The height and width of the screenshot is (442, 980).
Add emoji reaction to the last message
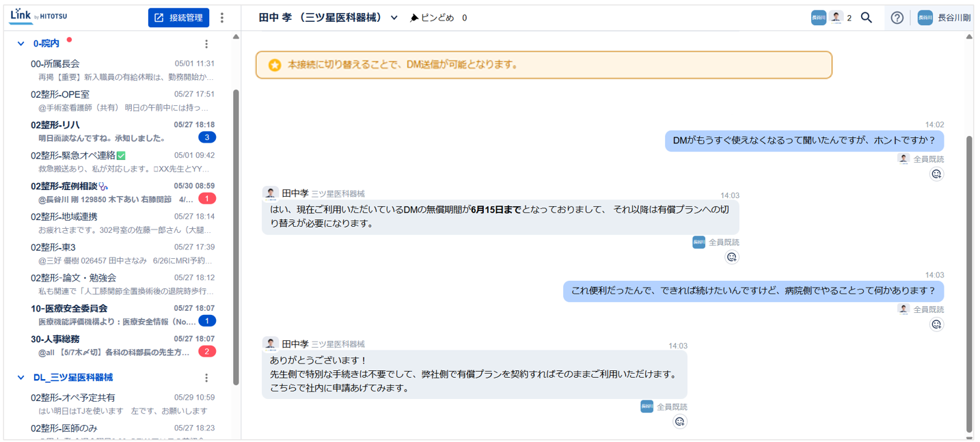tap(679, 422)
